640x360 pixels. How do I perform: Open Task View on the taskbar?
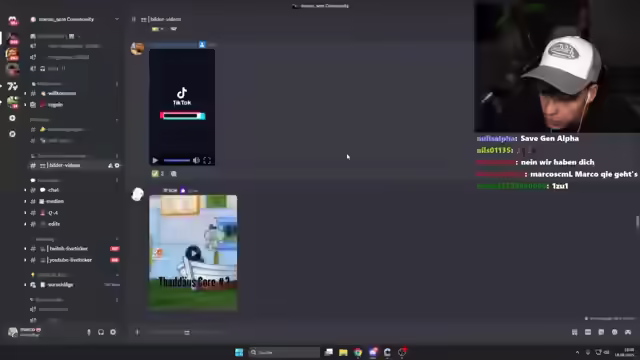[x=329, y=352]
